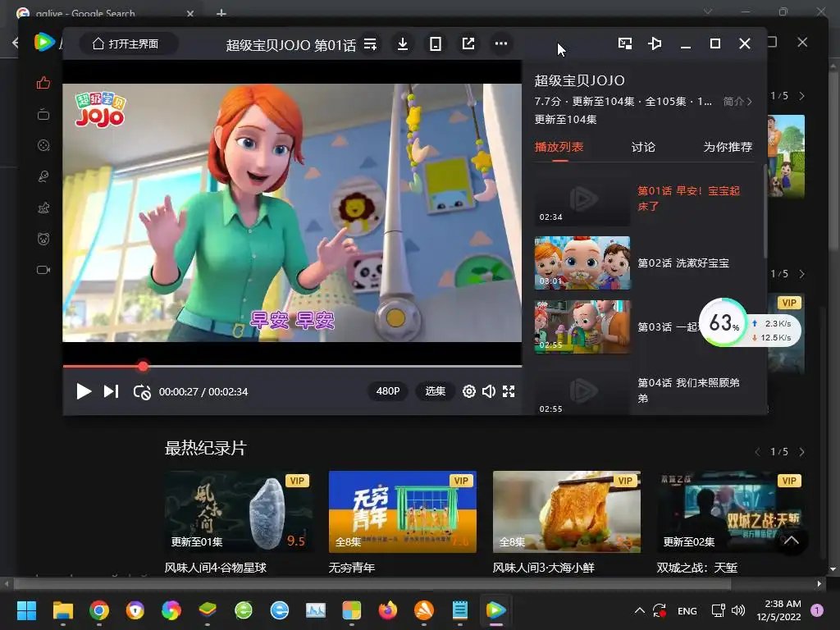Switch to picture-in-picture mini player
The image size is (840, 630).
625,43
